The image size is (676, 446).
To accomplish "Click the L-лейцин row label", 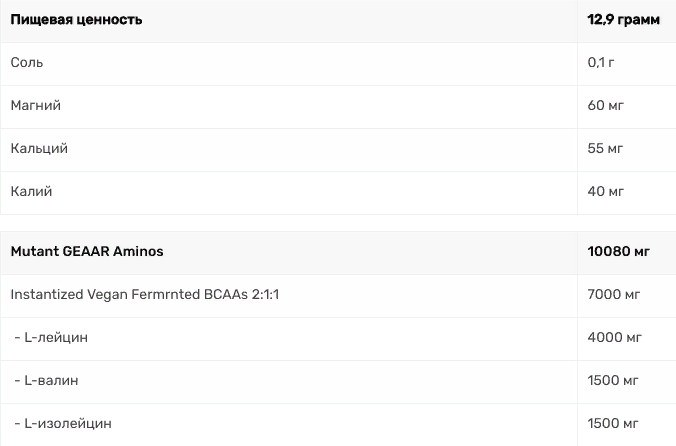I will (51, 337).
